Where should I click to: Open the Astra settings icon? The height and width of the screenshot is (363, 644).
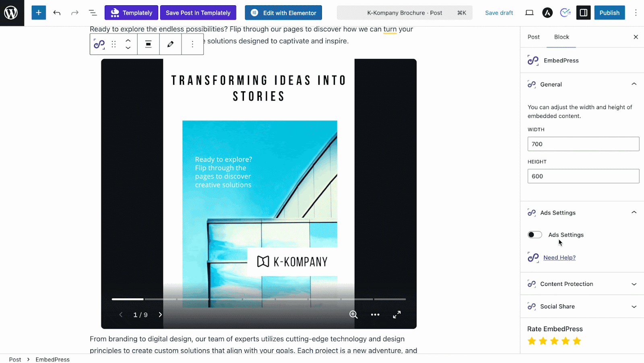(547, 13)
